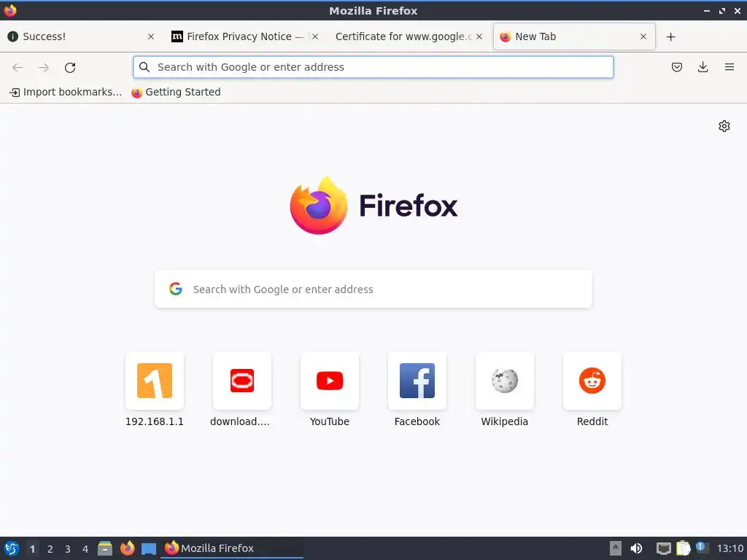Go back with the back arrow
Viewport: 747px width, 560px height.
18,68
